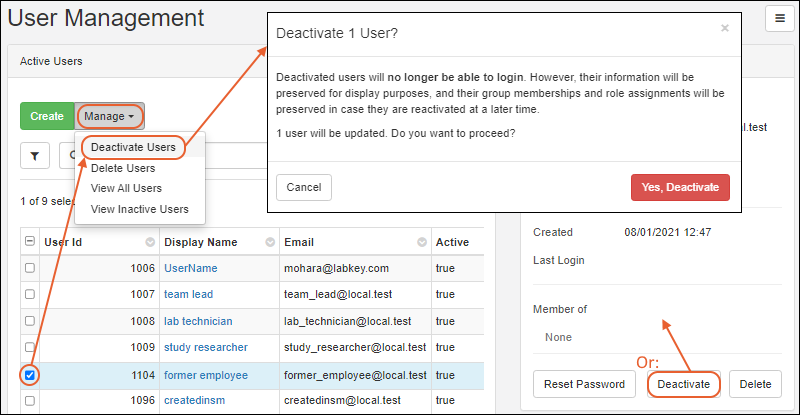The width and height of the screenshot is (800, 415).
Task: Click the filter funnel icon
Action: 35,156
